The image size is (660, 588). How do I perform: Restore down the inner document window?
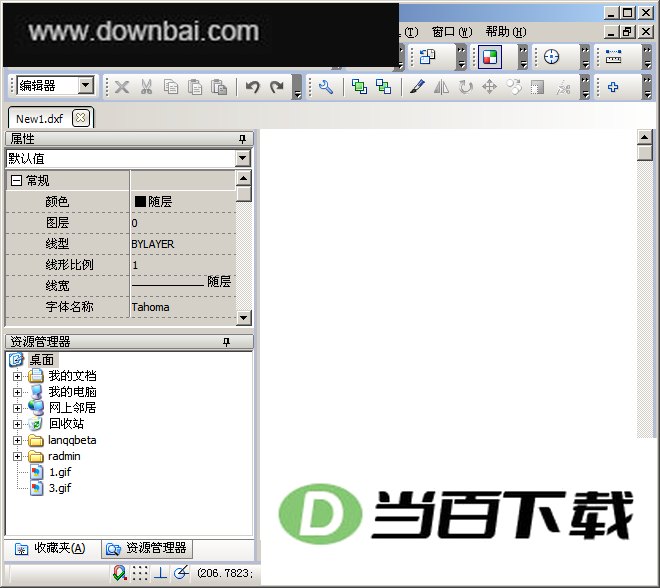[627, 32]
